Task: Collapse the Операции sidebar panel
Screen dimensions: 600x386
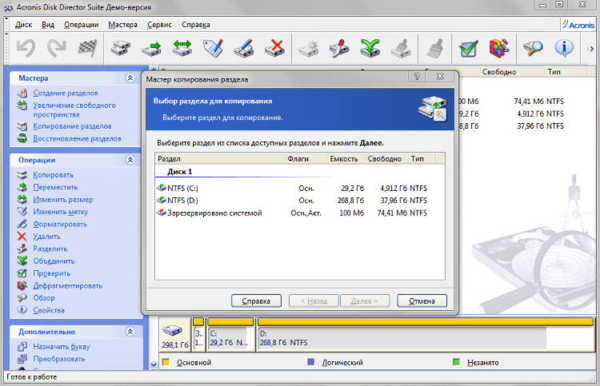Action: [x=130, y=160]
